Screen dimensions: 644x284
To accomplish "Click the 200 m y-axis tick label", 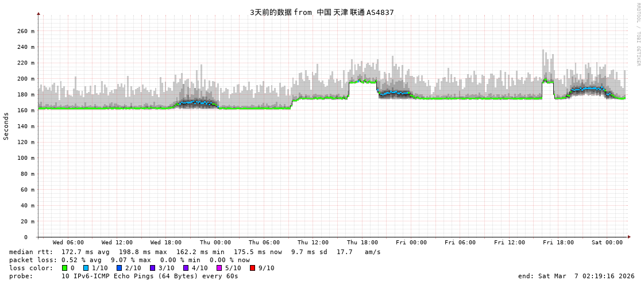I will coord(26,79).
